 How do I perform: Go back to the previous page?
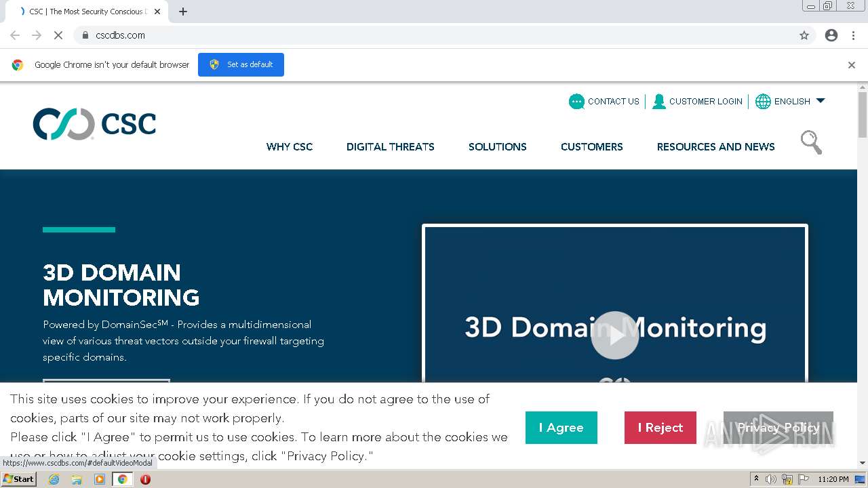15,35
